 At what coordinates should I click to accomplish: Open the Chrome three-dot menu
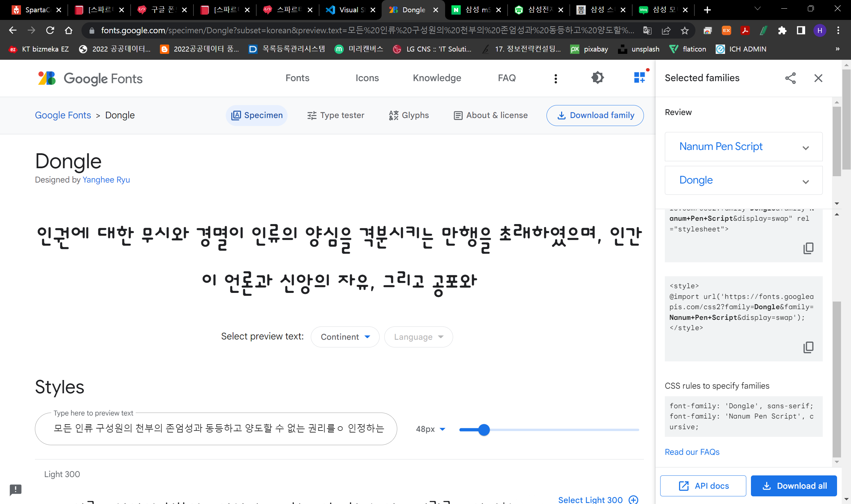[838, 31]
